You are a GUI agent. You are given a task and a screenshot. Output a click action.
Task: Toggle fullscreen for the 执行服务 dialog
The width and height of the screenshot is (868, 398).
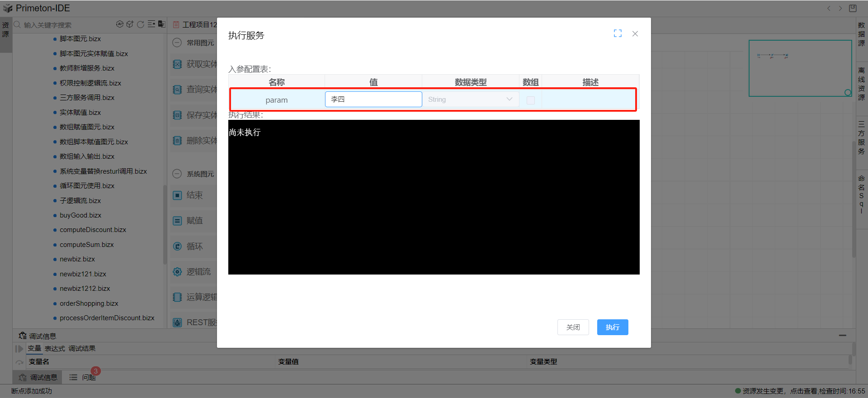coord(618,33)
